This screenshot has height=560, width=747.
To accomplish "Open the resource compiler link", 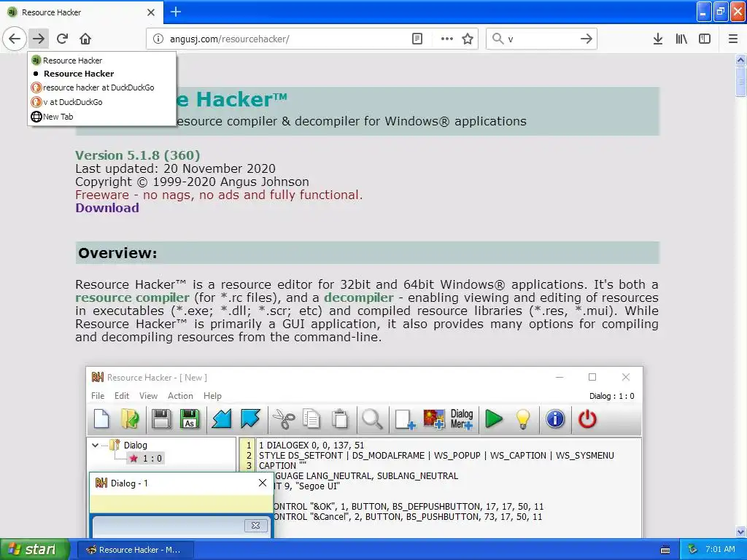I will coord(133,297).
